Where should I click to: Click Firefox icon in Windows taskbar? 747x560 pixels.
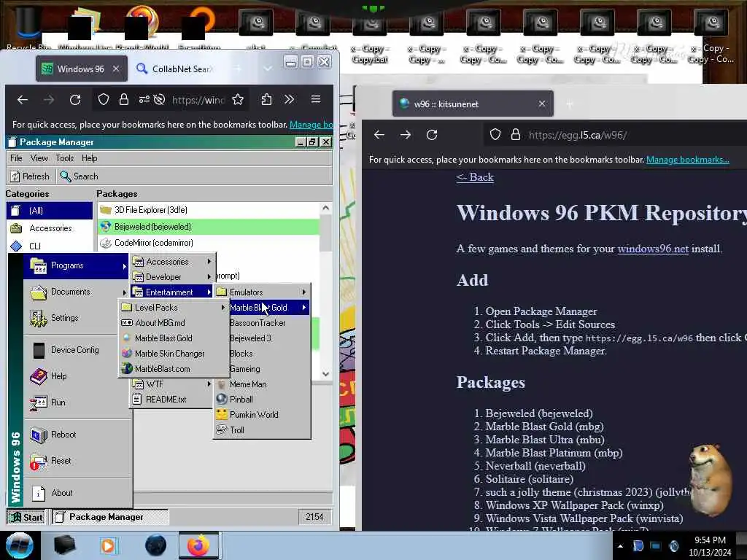click(198, 545)
